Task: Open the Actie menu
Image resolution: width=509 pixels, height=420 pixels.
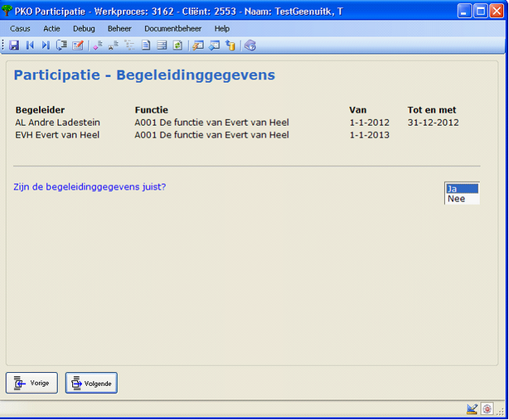Action: [x=51, y=29]
